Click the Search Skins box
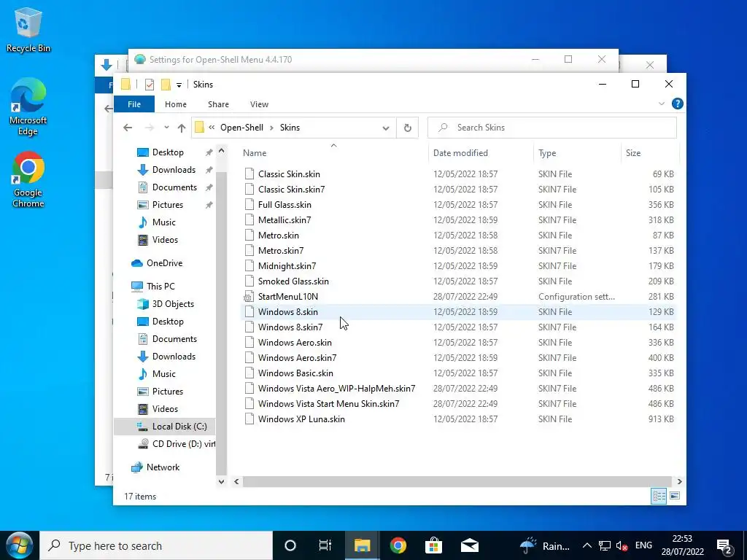This screenshot has width=747, height=560. (552, 128)
